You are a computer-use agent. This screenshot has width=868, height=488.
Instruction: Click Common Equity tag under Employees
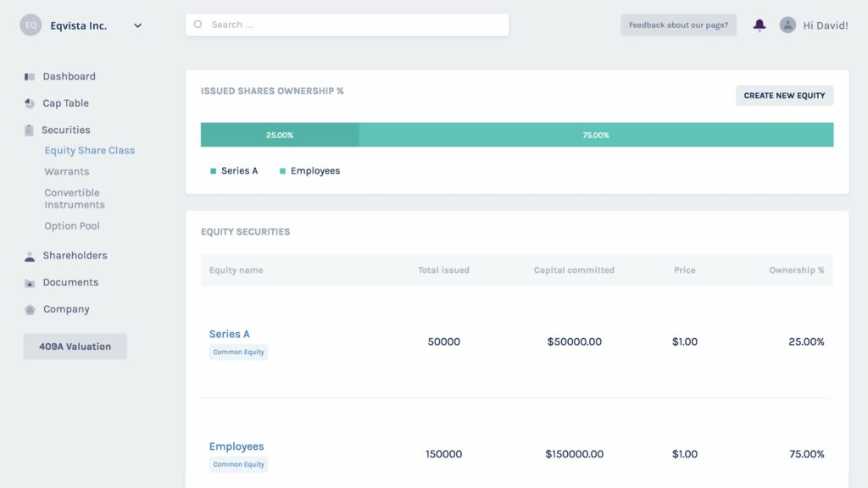[238, 464]
